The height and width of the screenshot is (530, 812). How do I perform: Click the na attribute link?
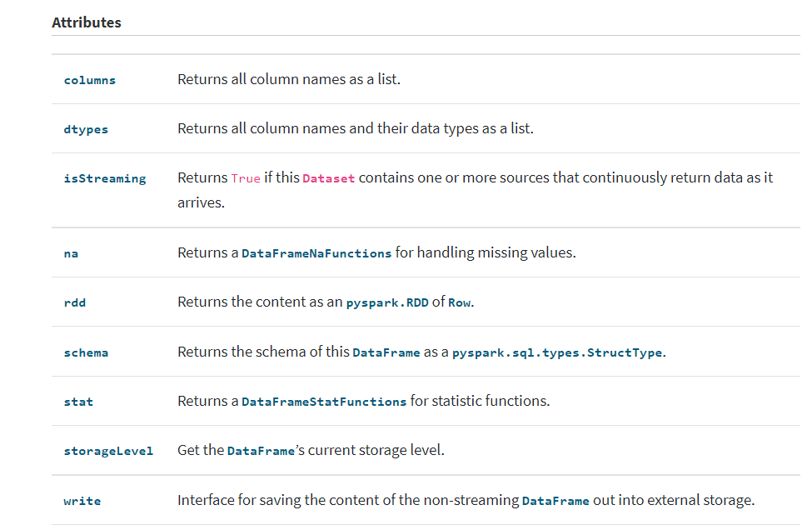coord(71,253)
